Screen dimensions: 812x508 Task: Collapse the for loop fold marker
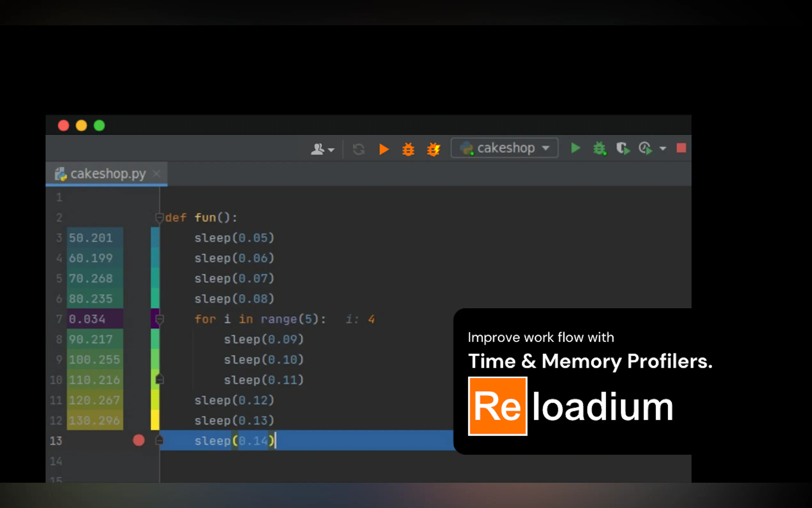[x=160, y=319]
